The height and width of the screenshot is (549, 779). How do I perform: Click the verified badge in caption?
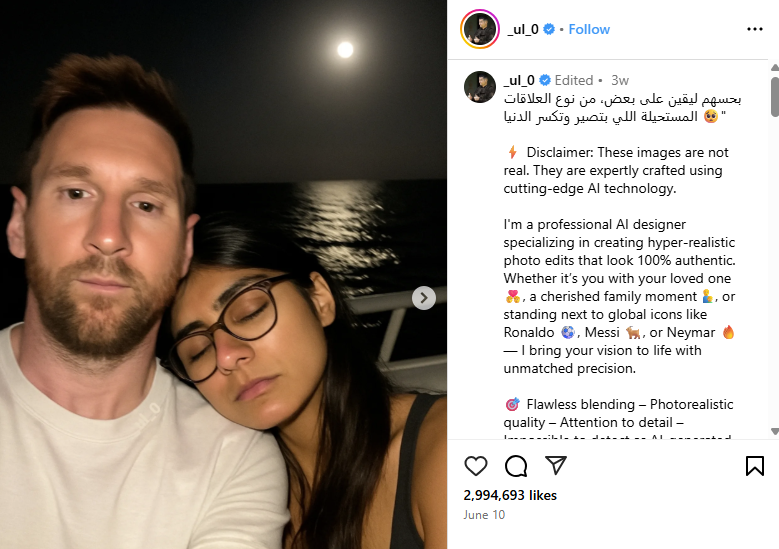pyautogui.click(x=545, y=80)
